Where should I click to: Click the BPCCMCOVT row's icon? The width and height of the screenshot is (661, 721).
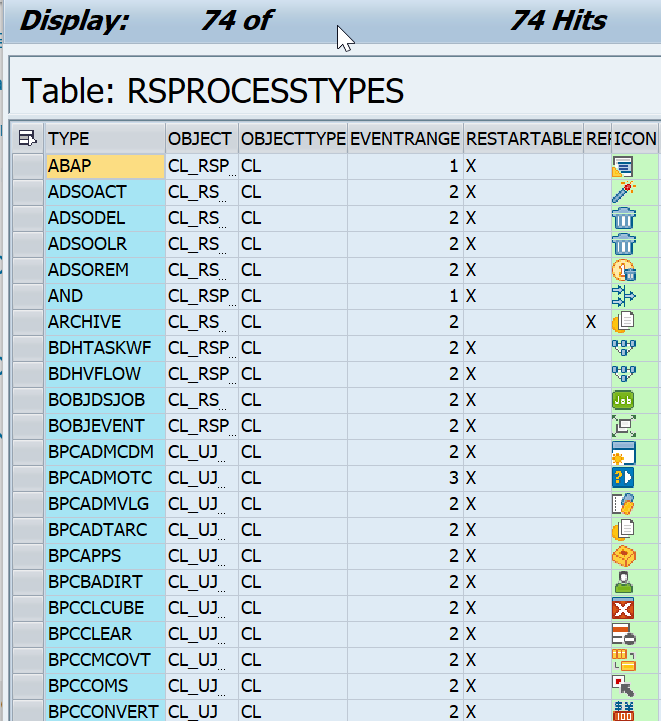click(x=623, y=660)
